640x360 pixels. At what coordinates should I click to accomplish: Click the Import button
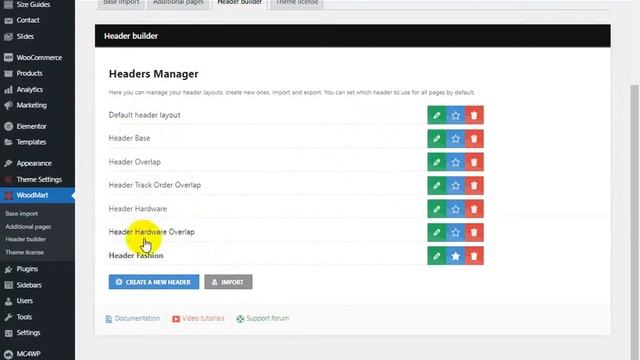click(x=228, y=282)
